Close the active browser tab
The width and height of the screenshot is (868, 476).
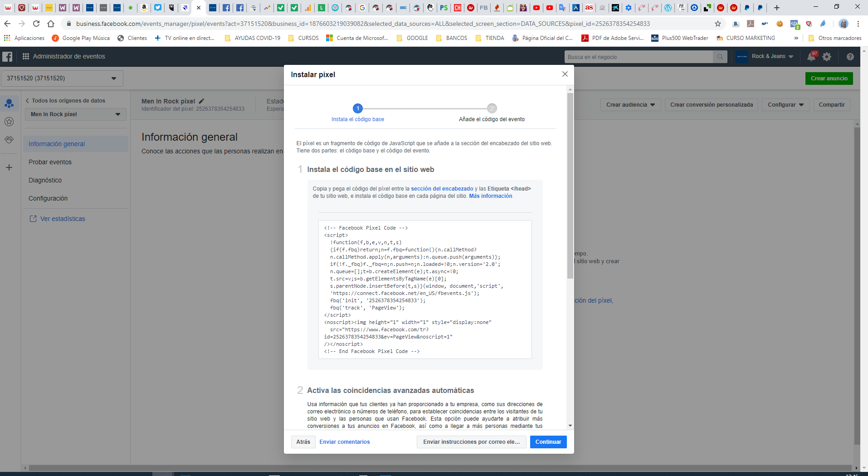click(199, 7)
